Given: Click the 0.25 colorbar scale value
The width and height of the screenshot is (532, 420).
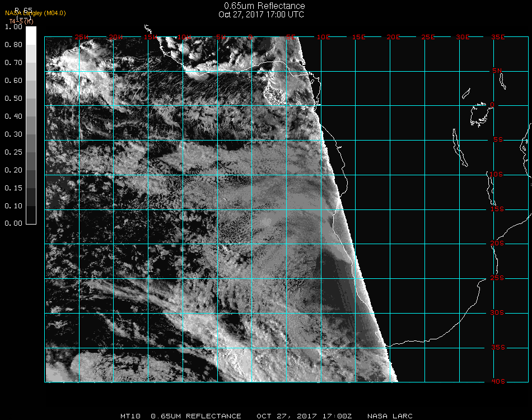Looking at the screenshot, I should [x=13, y=152].
